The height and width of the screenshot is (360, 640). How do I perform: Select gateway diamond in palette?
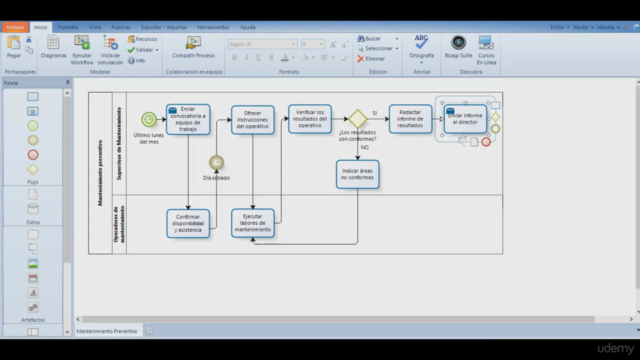click(33, 169)
